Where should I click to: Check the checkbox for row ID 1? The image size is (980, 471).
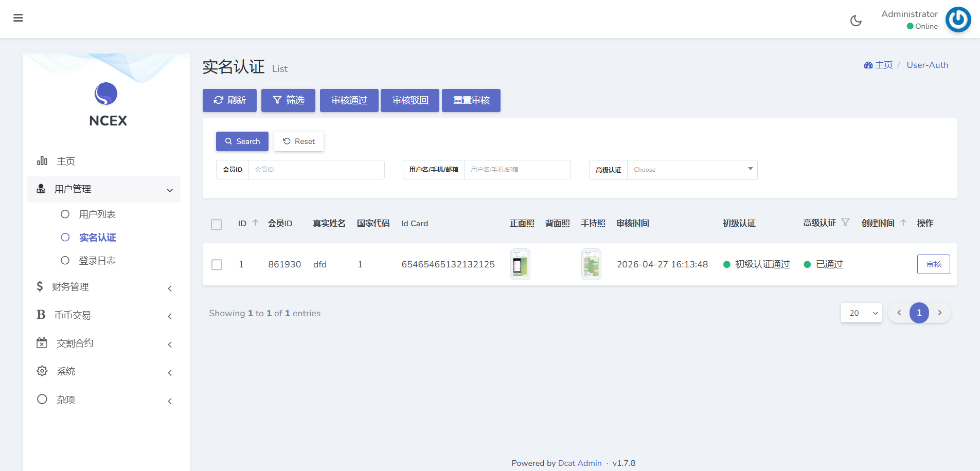click(x=217, y=264)
